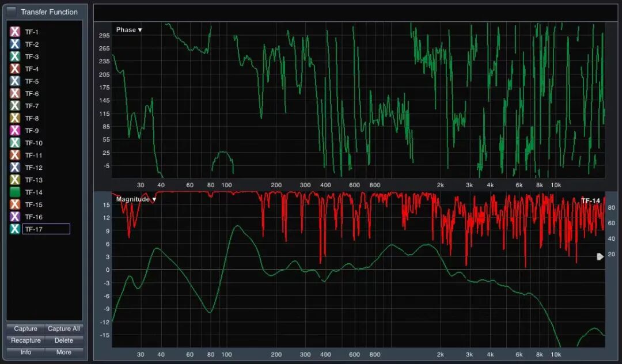Select the TF-11 trace name
Screen dimensions: 622x364
click(34, 155)
